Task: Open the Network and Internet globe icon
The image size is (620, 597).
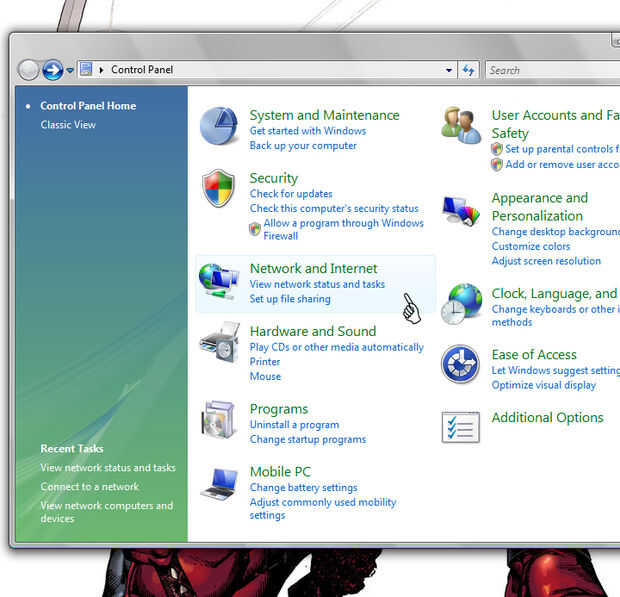Action: pyautogui.click(x=219, y=282)
